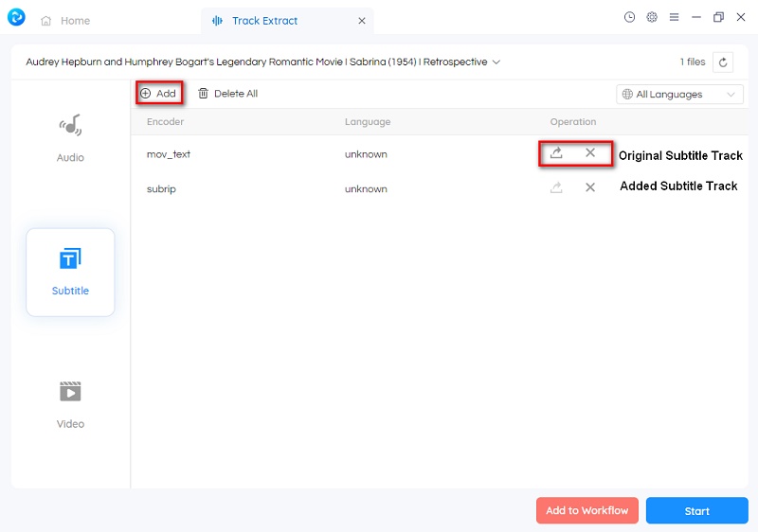
Task: Click the app logo icon
Action: 16,17
